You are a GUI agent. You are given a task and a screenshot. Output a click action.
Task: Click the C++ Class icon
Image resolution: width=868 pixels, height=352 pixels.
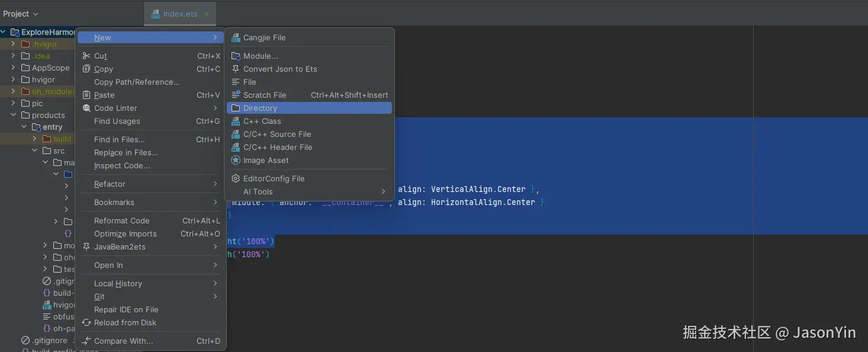(x=236, y=121)
